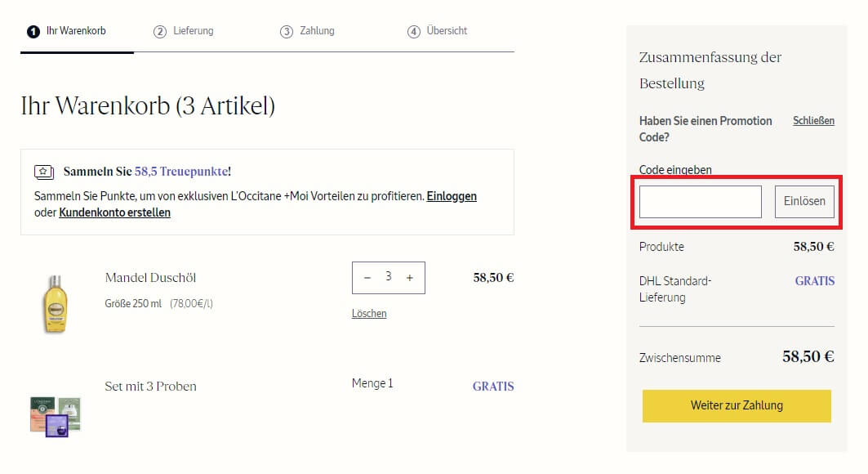The image size is (868, 474).
Task: Close the promotion code section via Schließen
Action: pyautogui.click(x=813, y=121)
